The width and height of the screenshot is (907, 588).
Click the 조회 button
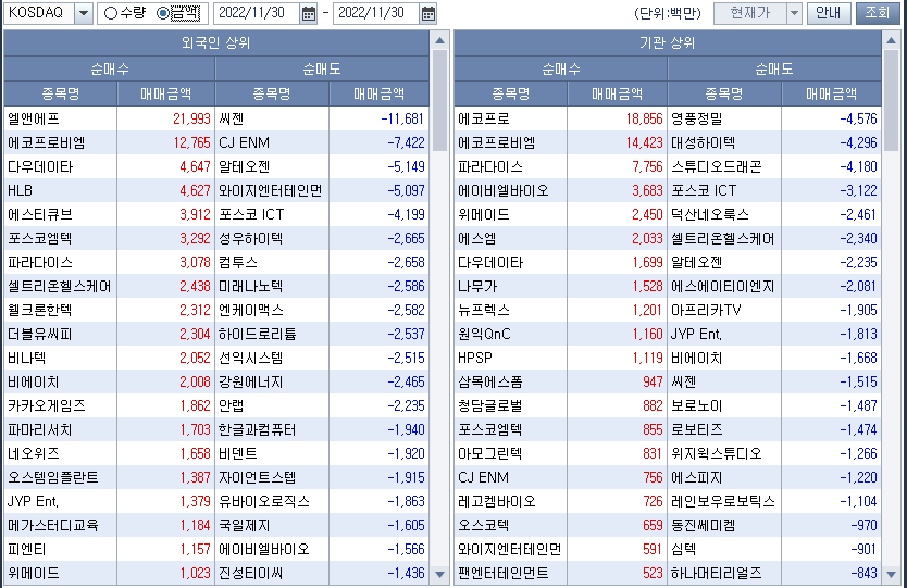877,13
